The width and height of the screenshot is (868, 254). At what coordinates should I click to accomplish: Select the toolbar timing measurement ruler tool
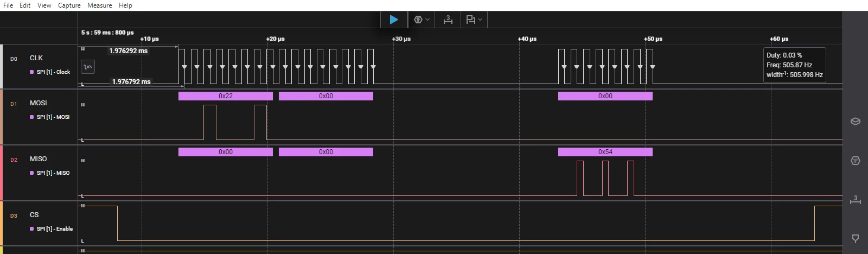point(448,20)
